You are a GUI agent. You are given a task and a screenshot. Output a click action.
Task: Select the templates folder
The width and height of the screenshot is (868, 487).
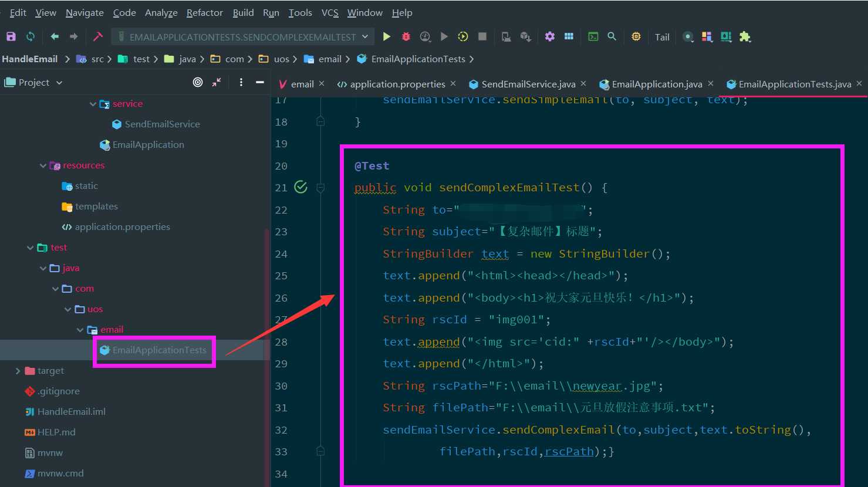click(96, 207)
